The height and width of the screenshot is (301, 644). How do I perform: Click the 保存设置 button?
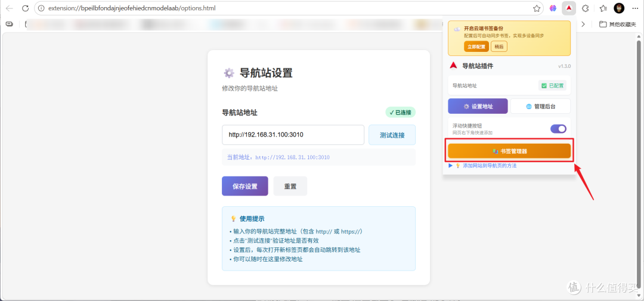245,186
